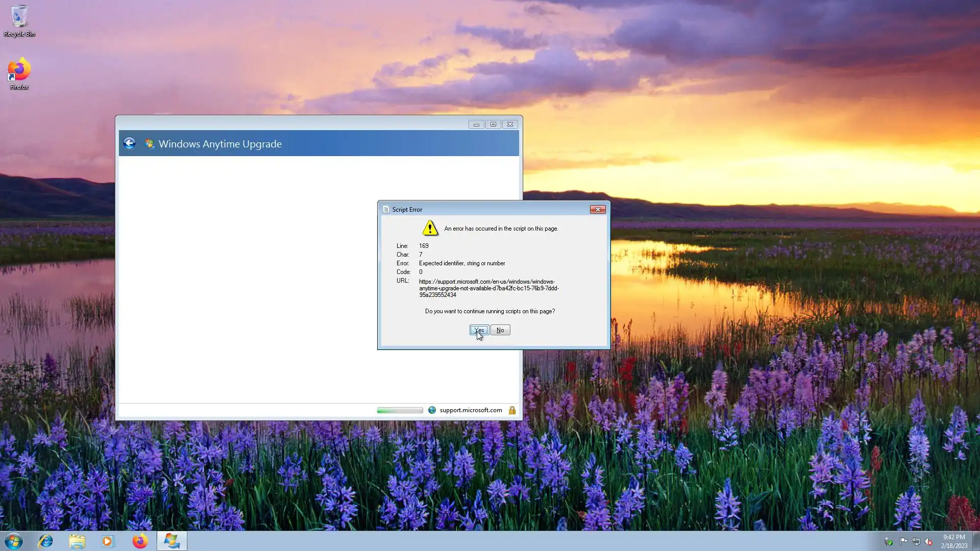Image resolution: width=980 pixels, height=551 pixels.
Task: Open the Action Center flag tray icon
Action: click(903, 541)
